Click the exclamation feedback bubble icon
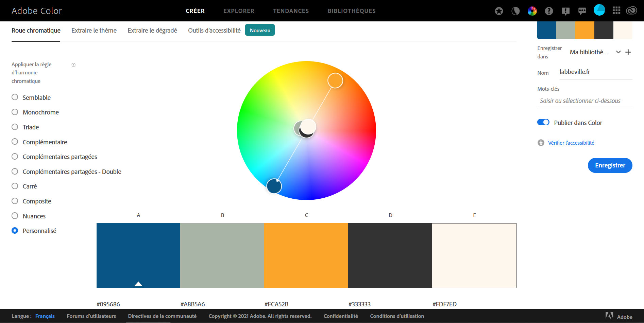This screenshot has width=644, height=323. click(x=565, y=11)
